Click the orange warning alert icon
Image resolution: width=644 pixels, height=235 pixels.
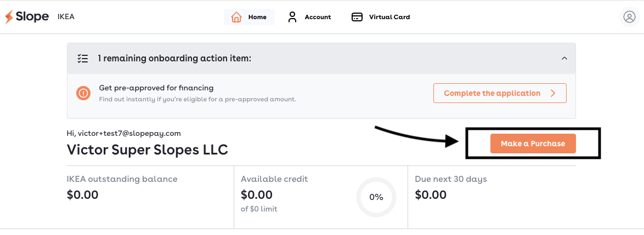click(83, 93)
